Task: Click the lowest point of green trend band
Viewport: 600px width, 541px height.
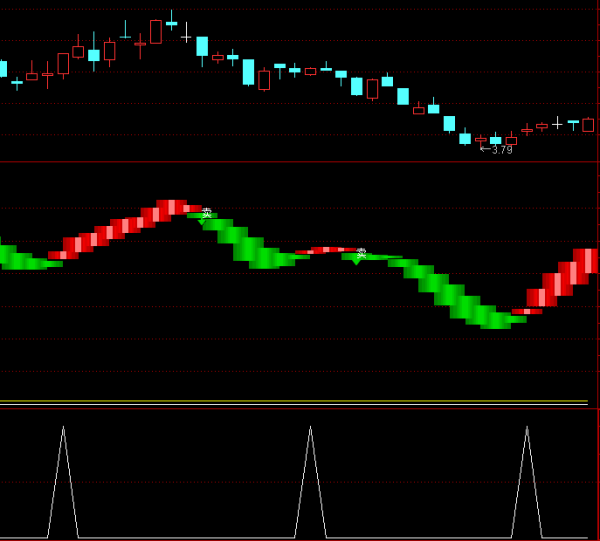Action: 495,321
